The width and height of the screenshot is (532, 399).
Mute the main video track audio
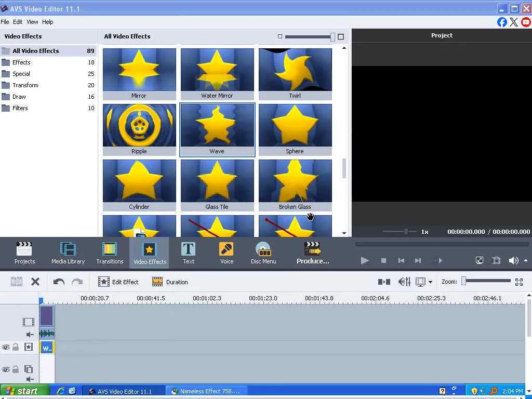[30, 335]
